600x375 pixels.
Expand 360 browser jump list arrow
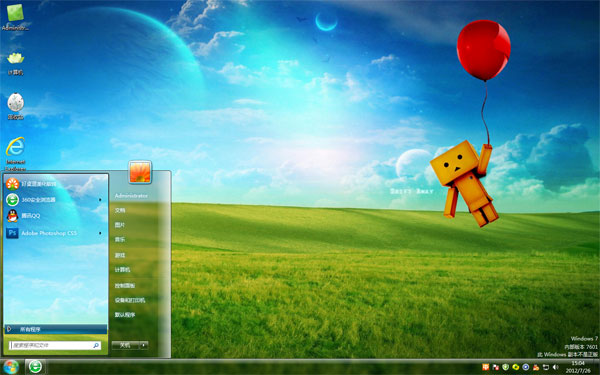pyautogui.click(x=100, y=200)
